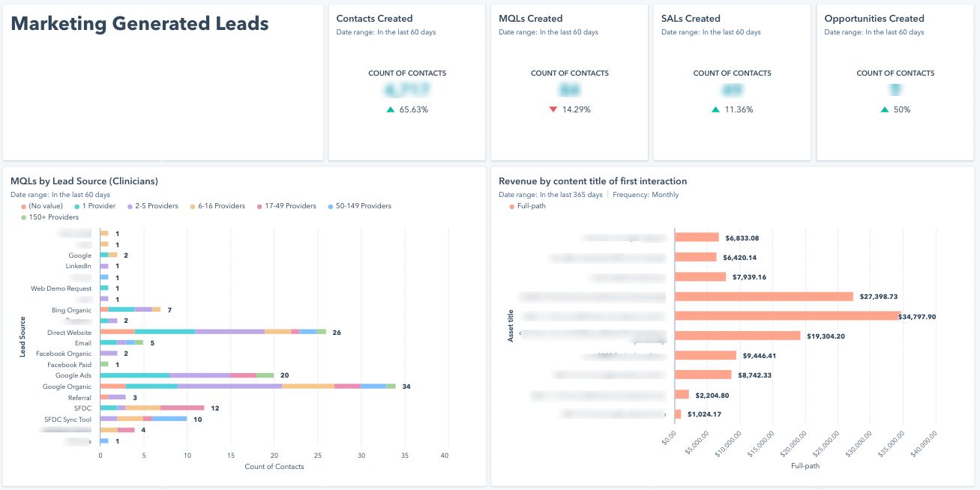
Task: Click the Google Ads stacked bar
Action: click(x=187, y=375)
